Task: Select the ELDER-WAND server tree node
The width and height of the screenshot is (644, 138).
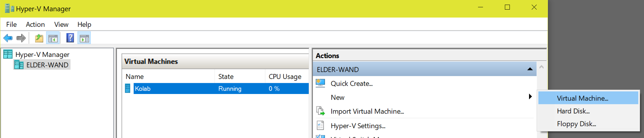Action: 47,65
